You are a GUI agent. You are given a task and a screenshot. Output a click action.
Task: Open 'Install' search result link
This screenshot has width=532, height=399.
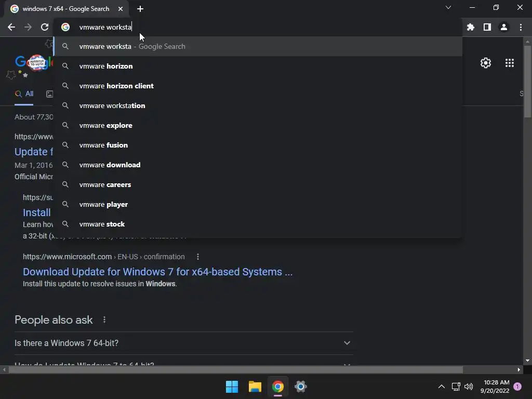tap(37, 212)
